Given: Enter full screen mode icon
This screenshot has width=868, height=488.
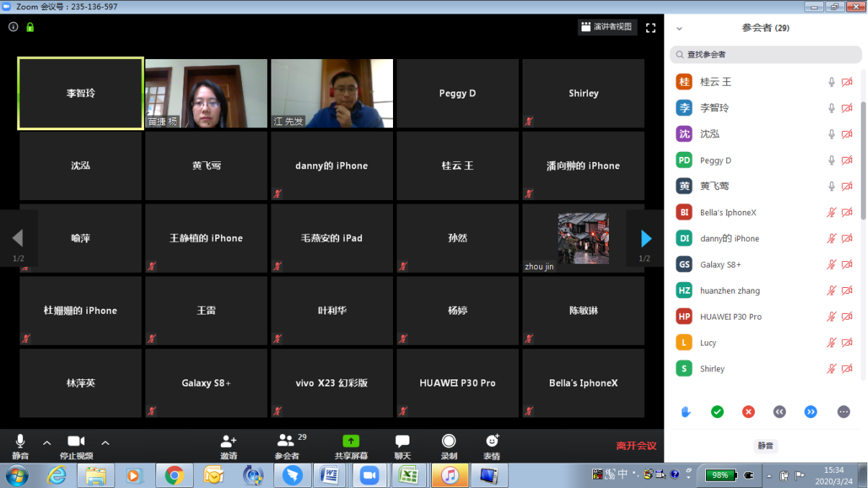Looking at the screenshot, I should point(651,28).
